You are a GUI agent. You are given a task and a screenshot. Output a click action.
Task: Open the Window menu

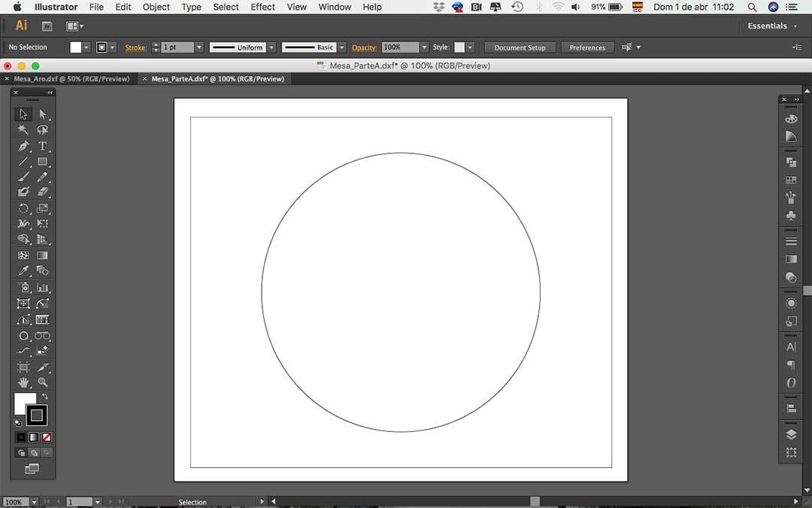pos(335,7)
